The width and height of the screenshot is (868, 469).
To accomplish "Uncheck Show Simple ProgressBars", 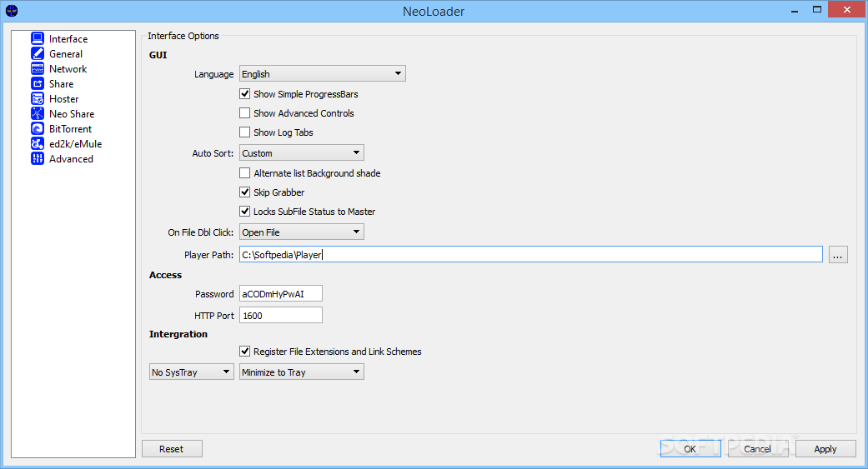I will point(244,94).
